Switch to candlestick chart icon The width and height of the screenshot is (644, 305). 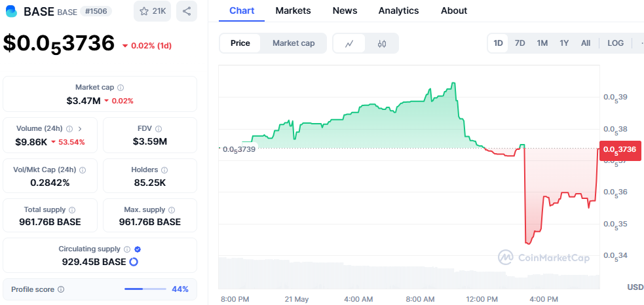381,43
